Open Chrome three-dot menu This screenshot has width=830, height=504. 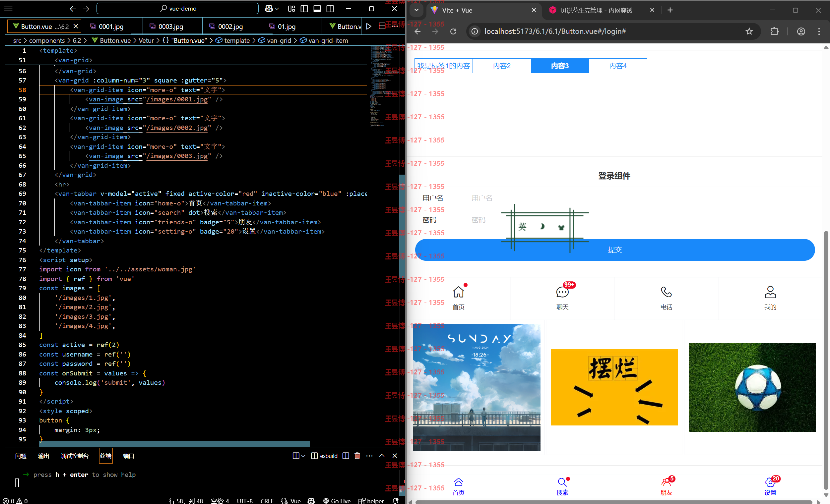coord(819,31)
